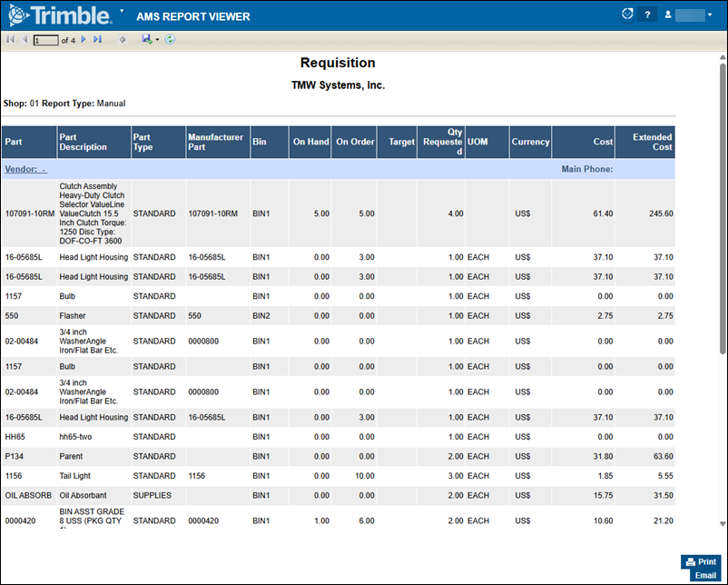Refresh the report using the toolbar refresh icon
Image resolution: width=728 pixels, height=585 pixels.
[x=170, y=39]
